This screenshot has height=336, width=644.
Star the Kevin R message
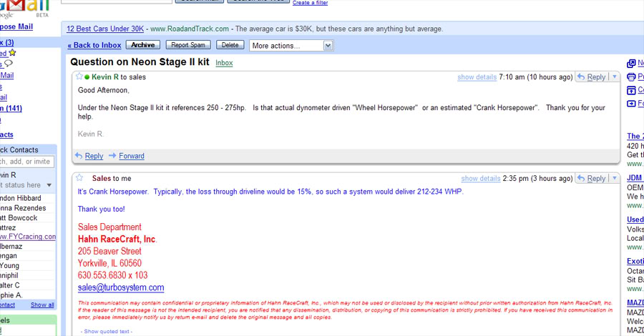pyautogui.click(x=79, y=76)
